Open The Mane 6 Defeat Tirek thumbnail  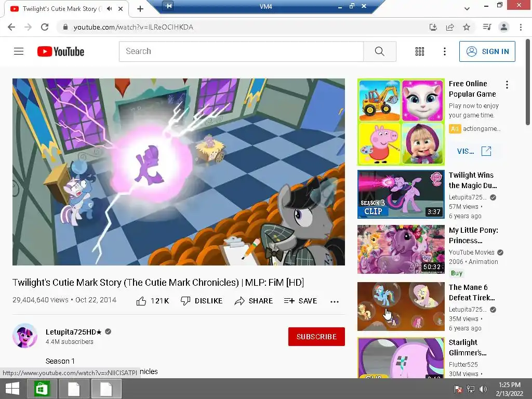tap(401, 307)
